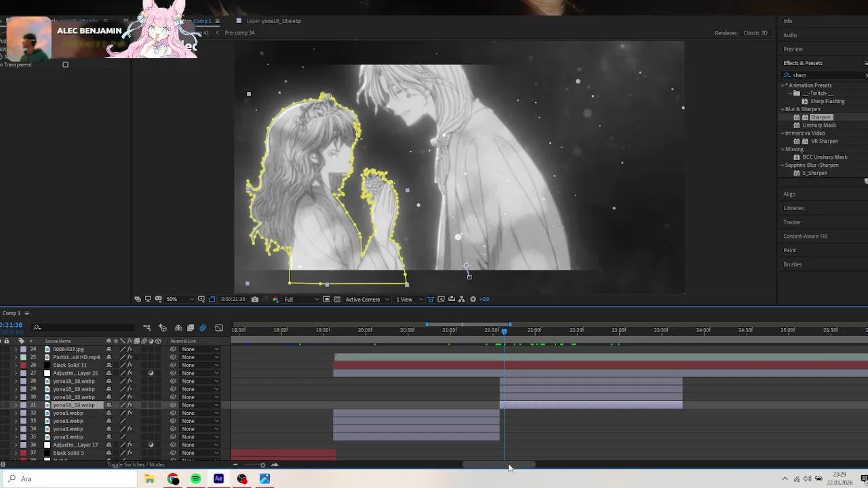Viewport: 868px width, 488px height.
Task: Click the notification center icon in taskbar
Action: pyautogui.click(x=863, y=479)
